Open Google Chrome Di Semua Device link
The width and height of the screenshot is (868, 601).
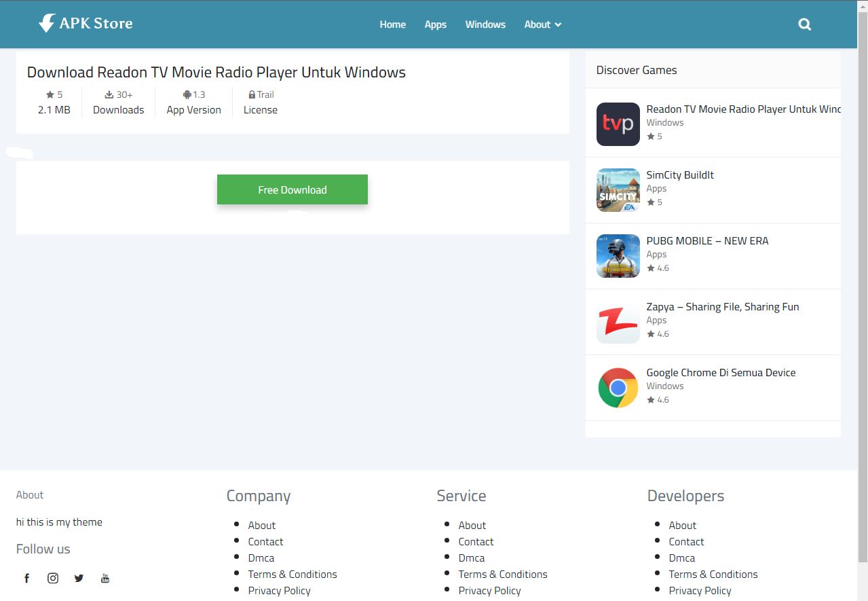pos(721,373)
